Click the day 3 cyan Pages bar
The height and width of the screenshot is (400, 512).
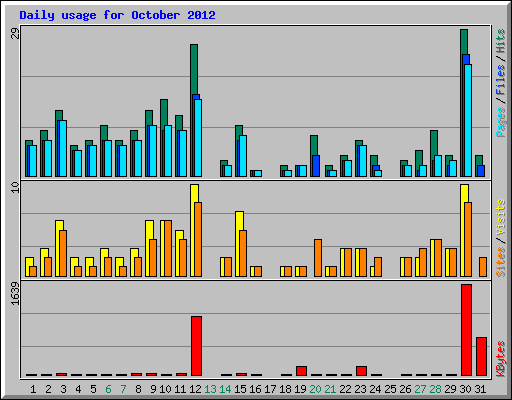[x=63, y=149]
